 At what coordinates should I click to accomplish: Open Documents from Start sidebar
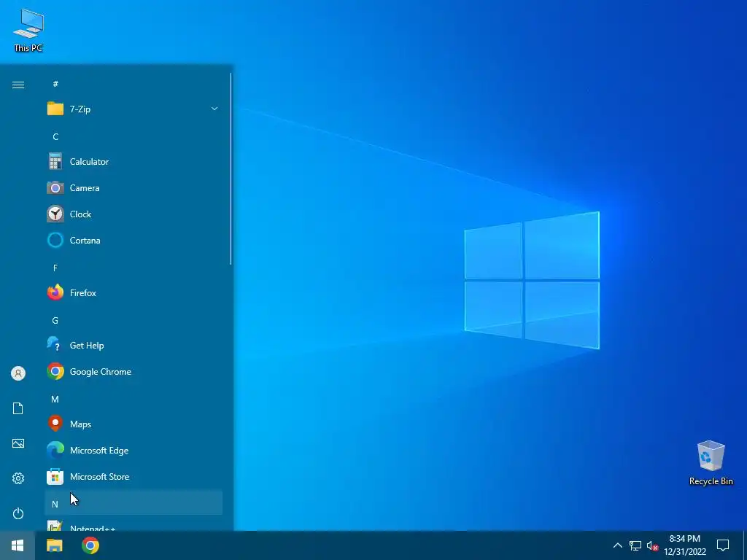(x=18, y=408)
